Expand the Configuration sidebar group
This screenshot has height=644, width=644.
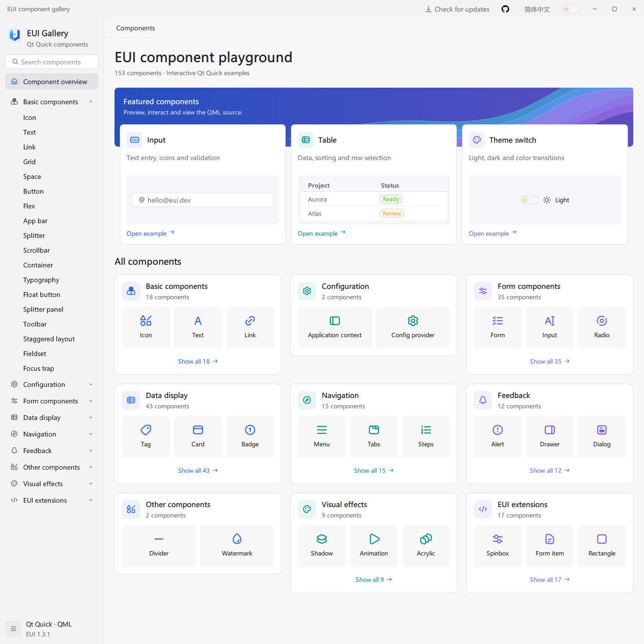click(52, 385)
